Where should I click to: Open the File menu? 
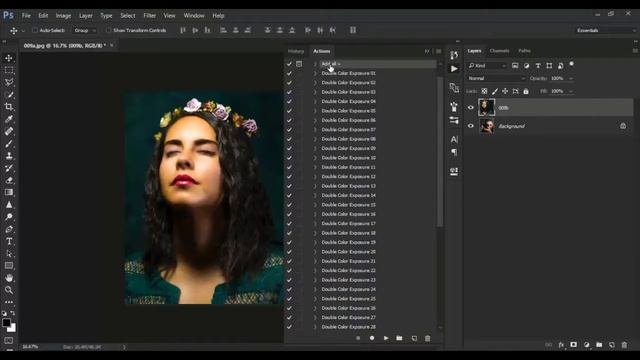coord(26,16)
